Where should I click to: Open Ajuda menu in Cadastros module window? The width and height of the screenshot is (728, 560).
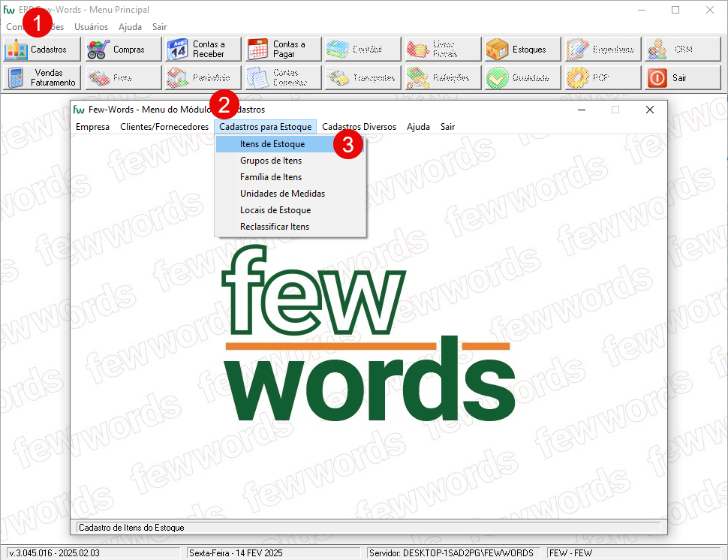point(418,127)
